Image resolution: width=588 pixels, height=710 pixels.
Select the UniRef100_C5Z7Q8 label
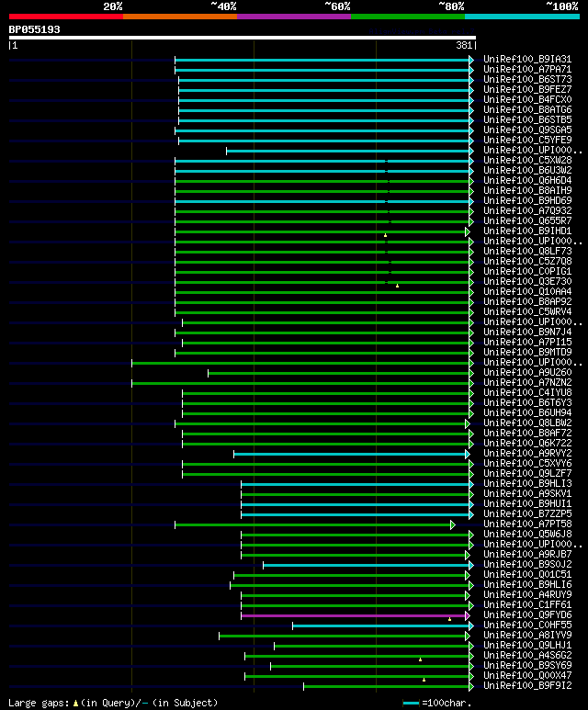527,261
